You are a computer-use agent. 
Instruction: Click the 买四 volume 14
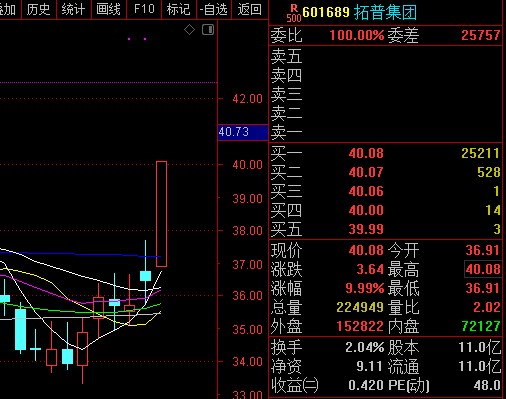(x=493, y=210)
